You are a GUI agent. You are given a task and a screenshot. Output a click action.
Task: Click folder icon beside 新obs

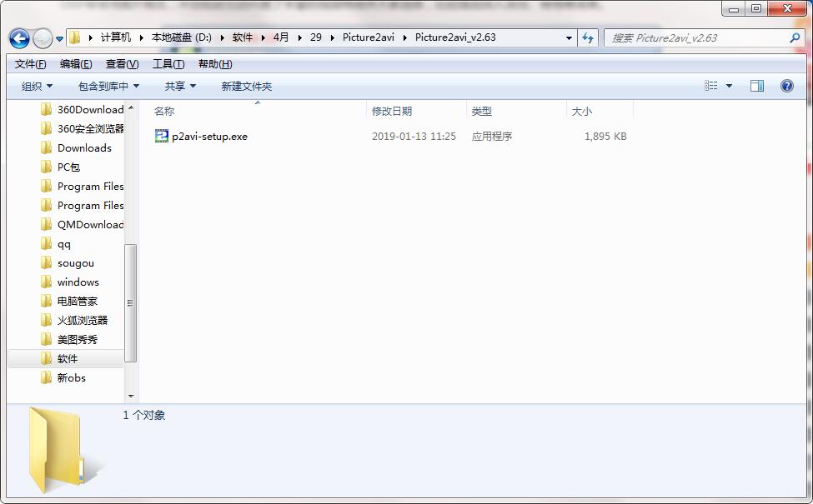pos(46,377)
